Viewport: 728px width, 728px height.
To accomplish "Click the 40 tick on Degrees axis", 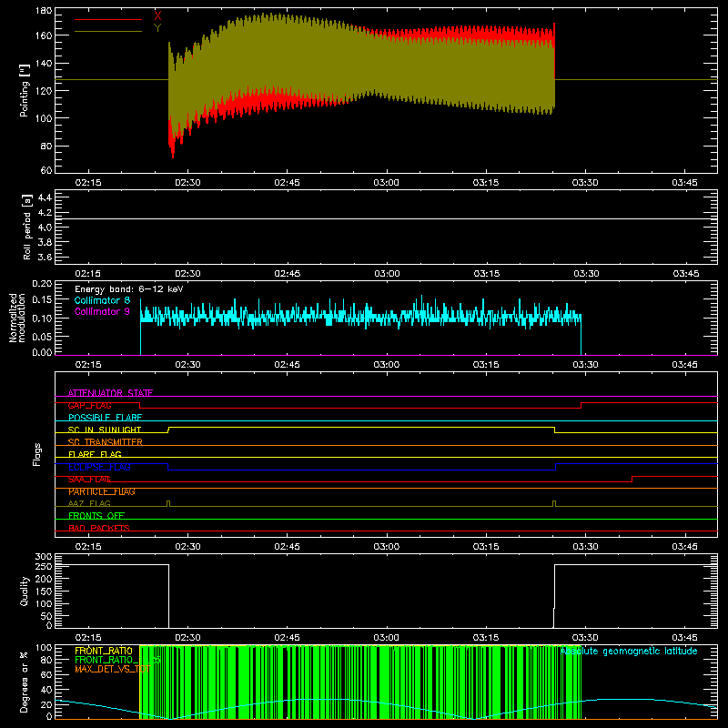I will pos(46,690).
